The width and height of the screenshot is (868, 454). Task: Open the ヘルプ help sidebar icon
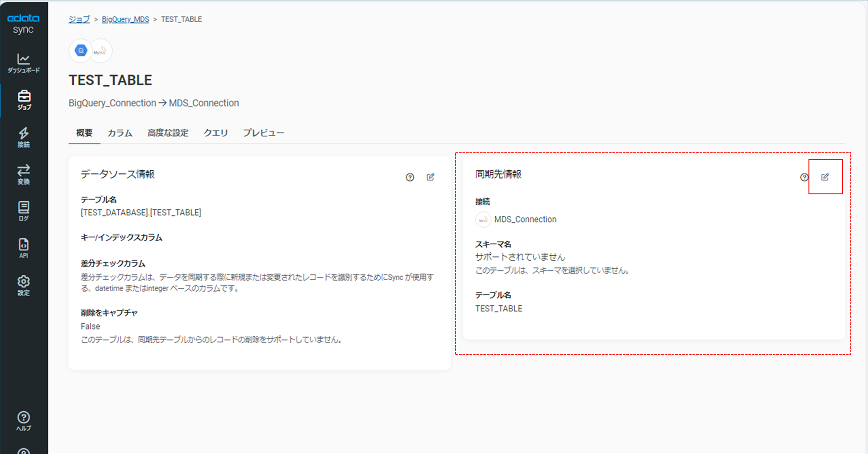coord(24,421)
